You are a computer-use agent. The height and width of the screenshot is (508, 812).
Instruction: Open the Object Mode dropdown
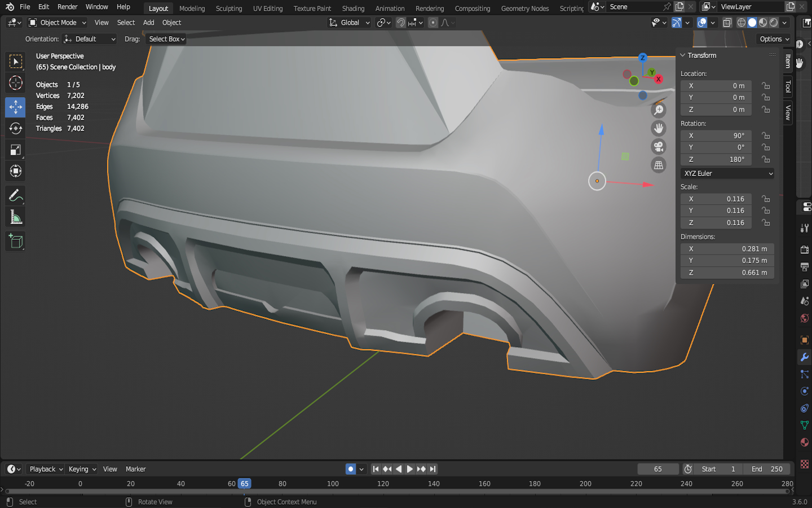point(58,23)
